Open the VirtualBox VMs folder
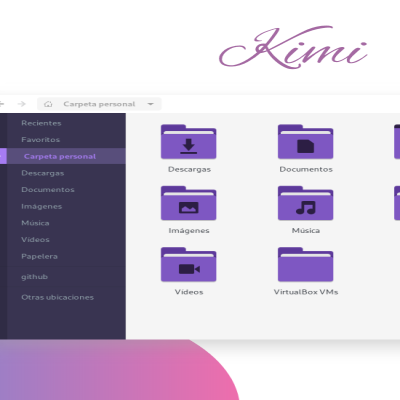400x400 pixels. click(306, 264)
